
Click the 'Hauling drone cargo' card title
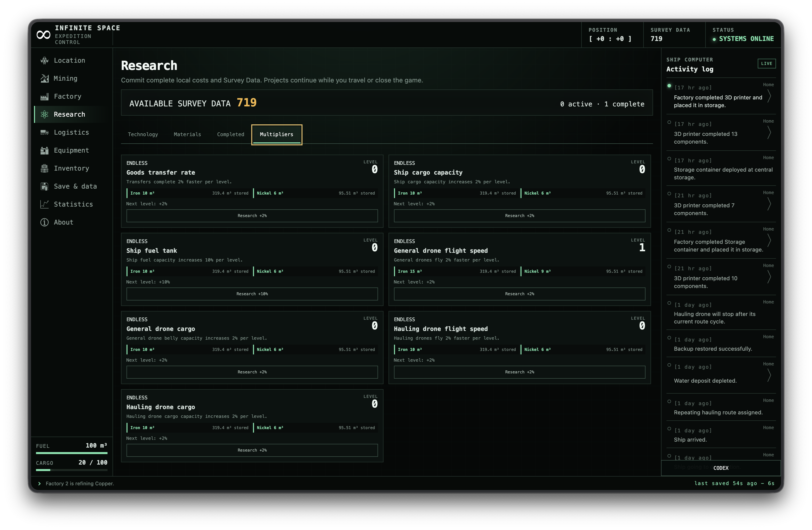(161, 407)
